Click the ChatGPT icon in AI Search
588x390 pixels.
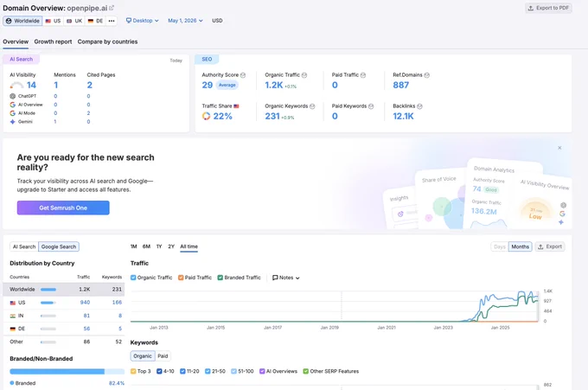[x=12, y=96]
